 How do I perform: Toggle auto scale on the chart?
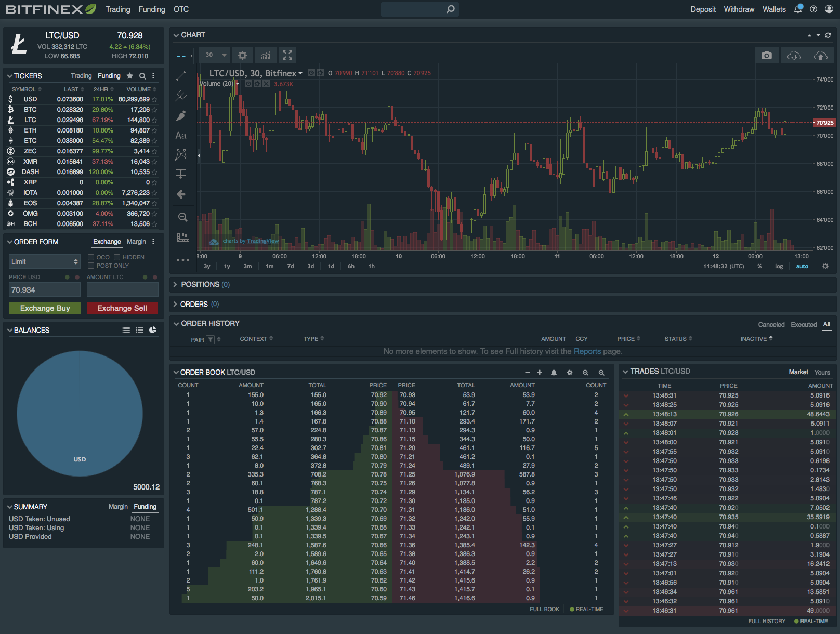[x=802, y=266]
